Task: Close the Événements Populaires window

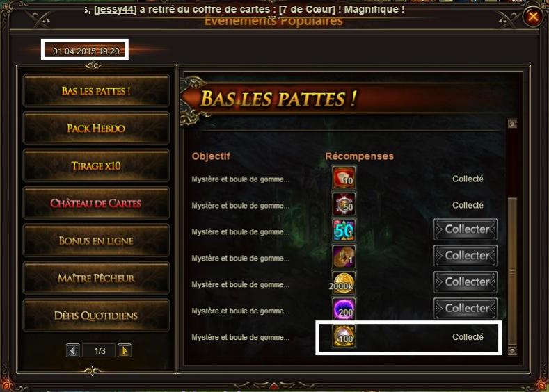Action: tap(533, 16)
